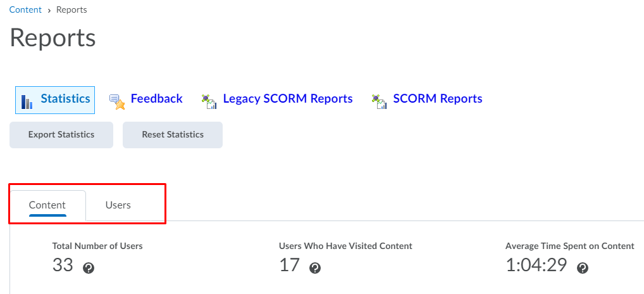Click the Reports page heading
644x294 pixels.
[x=53, y=38]
